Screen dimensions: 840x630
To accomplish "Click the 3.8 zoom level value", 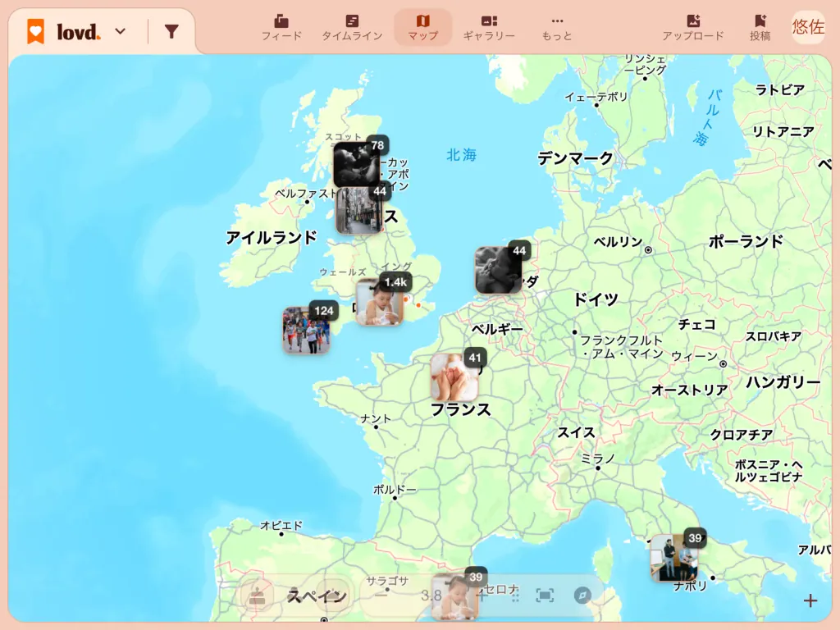I will pos(431,596).
